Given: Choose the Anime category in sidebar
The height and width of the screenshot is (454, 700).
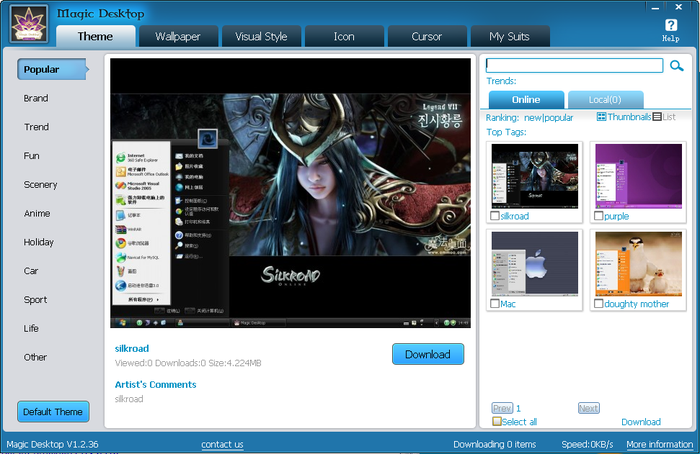Looking at the screenshot, I should click(37, 213).
